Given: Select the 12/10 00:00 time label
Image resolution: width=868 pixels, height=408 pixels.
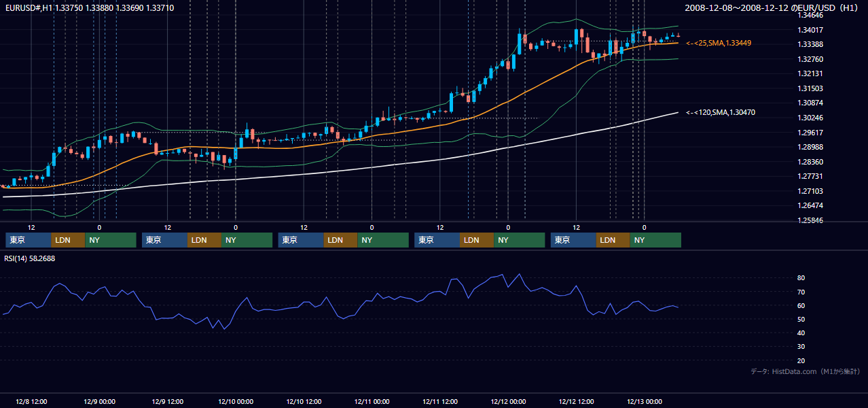Looking at the screenshot, I should pos(236,401).
